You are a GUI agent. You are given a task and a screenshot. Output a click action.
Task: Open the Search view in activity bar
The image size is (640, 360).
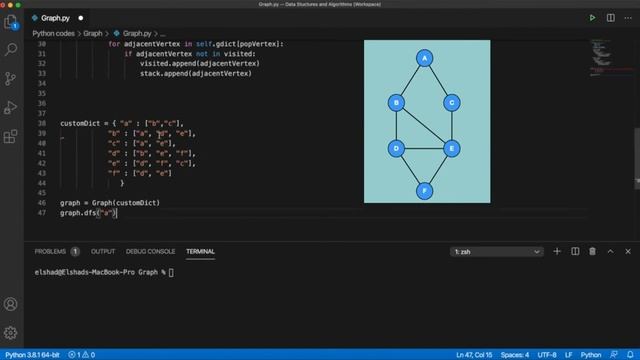[x=11, y=49]
